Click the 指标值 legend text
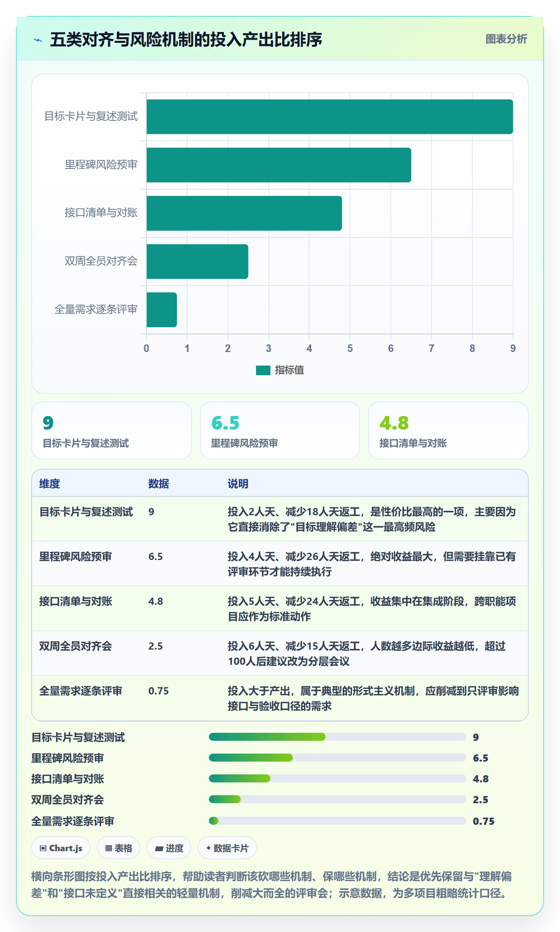560x932 pixels. (x=290, y=370)
